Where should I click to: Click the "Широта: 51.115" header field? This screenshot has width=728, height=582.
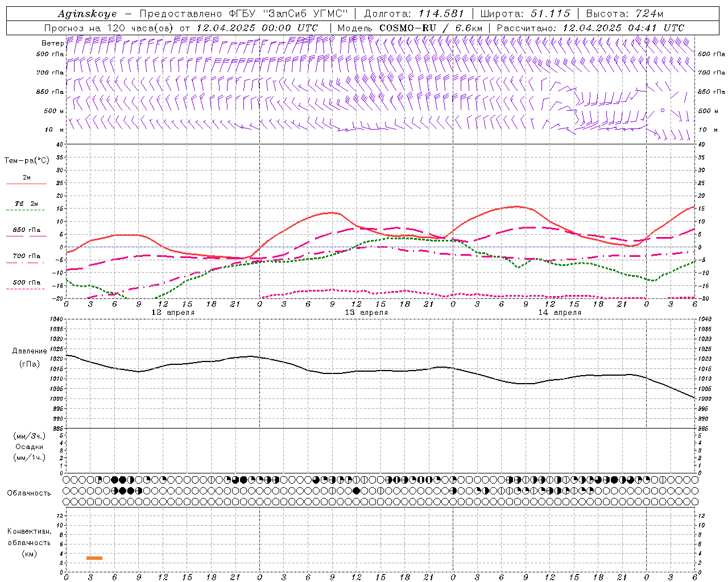pos(525,14)
